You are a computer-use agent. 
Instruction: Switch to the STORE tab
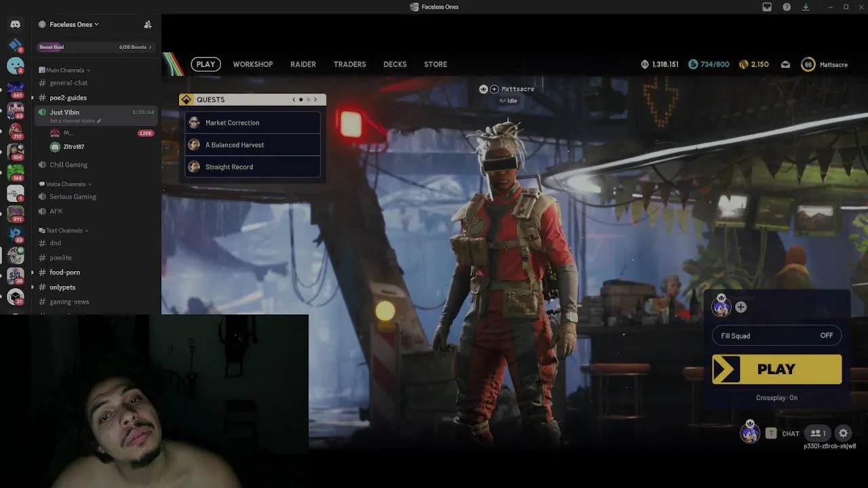click(435, 64)
